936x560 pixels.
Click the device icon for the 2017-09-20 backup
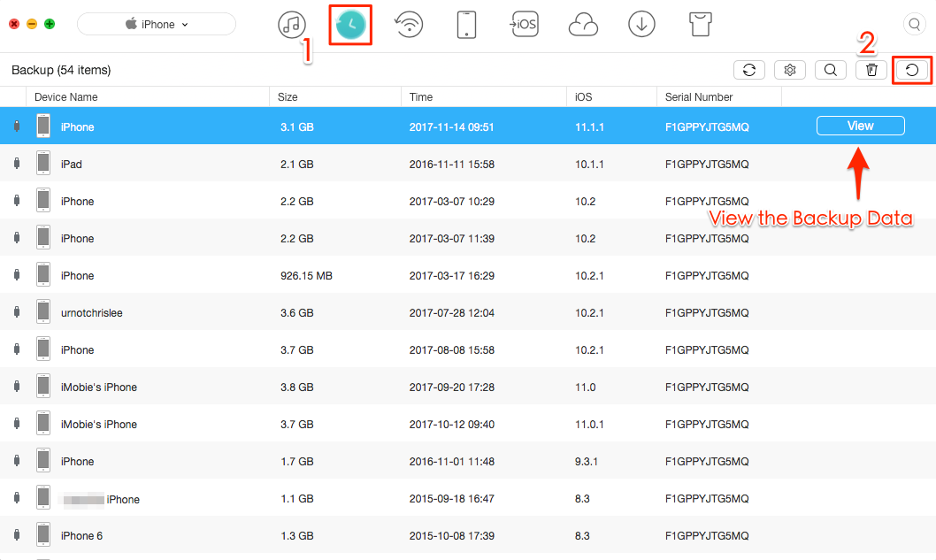[x=43, y=386]
